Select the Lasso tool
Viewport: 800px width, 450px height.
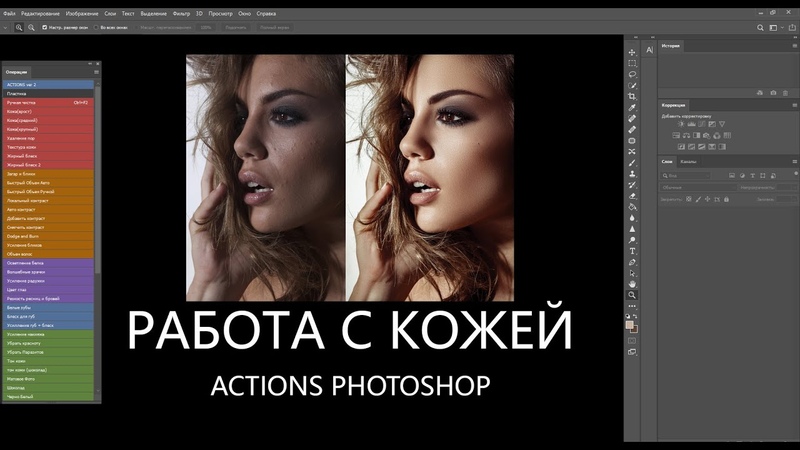pos(632,74)
